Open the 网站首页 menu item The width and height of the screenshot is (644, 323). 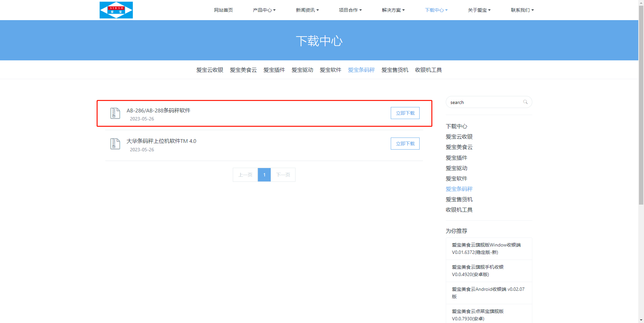[223, 10]
